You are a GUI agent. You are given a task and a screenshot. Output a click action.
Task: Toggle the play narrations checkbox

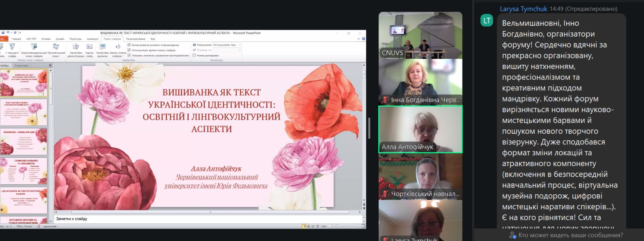pyautogui.click(x=129, y=45)
